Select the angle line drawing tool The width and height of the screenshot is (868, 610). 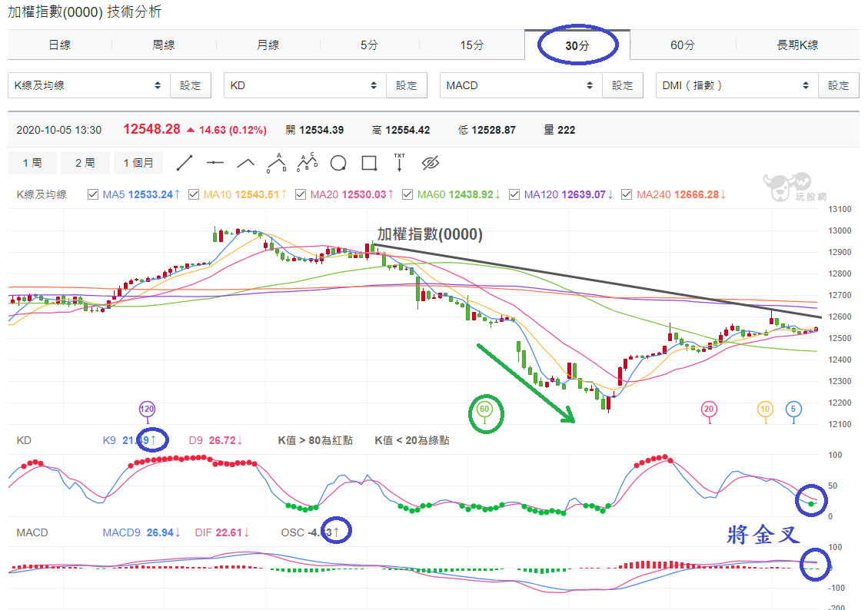[x=245, y=163]
